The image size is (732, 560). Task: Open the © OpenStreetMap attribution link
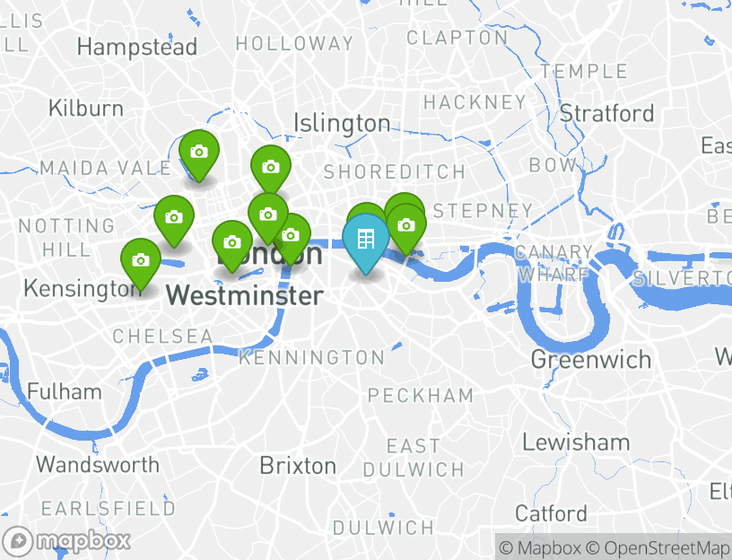click(x=658, y=547)
